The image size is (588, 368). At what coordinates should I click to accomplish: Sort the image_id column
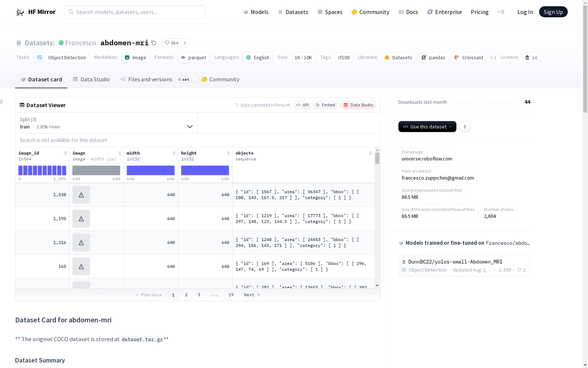click(x=65, y=153)
